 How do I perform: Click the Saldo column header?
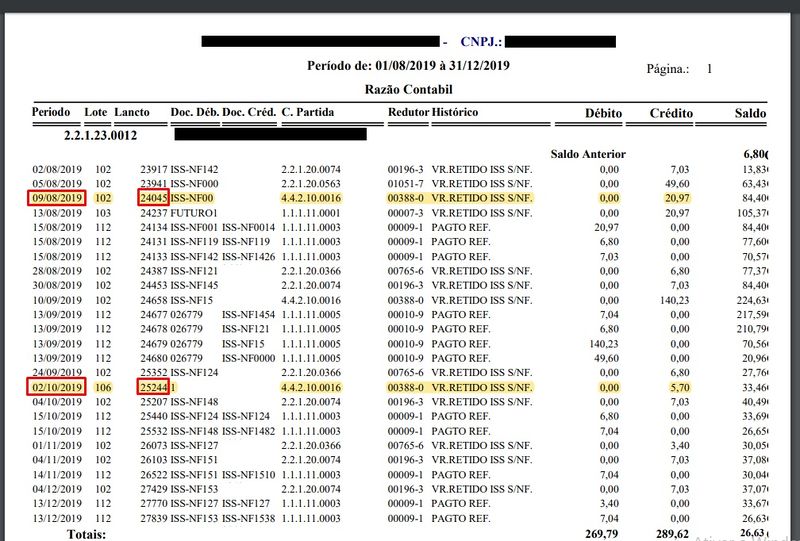(751, 113)
